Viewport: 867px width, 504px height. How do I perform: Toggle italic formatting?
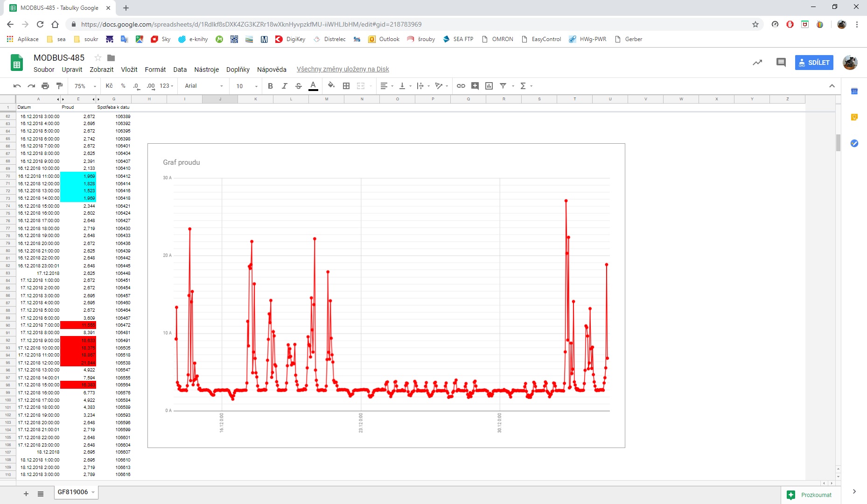tap(284, 86)
